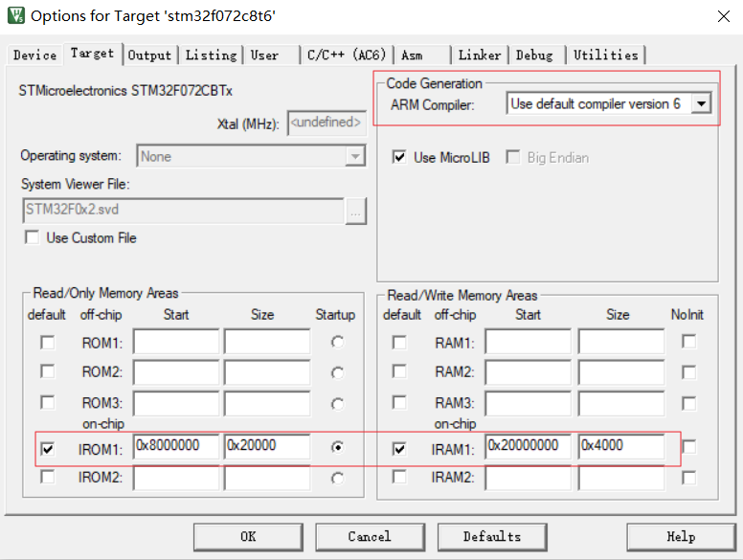The image size is (743, 560).
Task: Click the IRAM2 Size field
Action: click(x=621, y=478)
